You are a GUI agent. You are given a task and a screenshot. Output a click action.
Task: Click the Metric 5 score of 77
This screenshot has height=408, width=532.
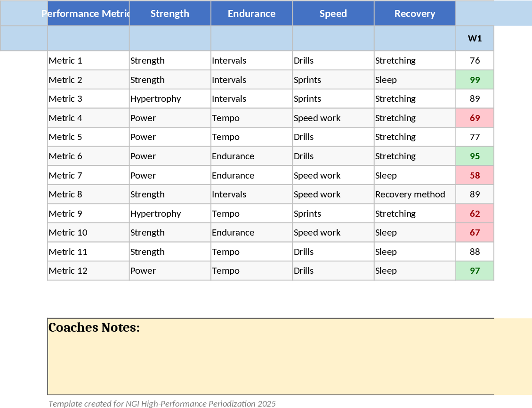pyautogui.click(x=475, y=137)
